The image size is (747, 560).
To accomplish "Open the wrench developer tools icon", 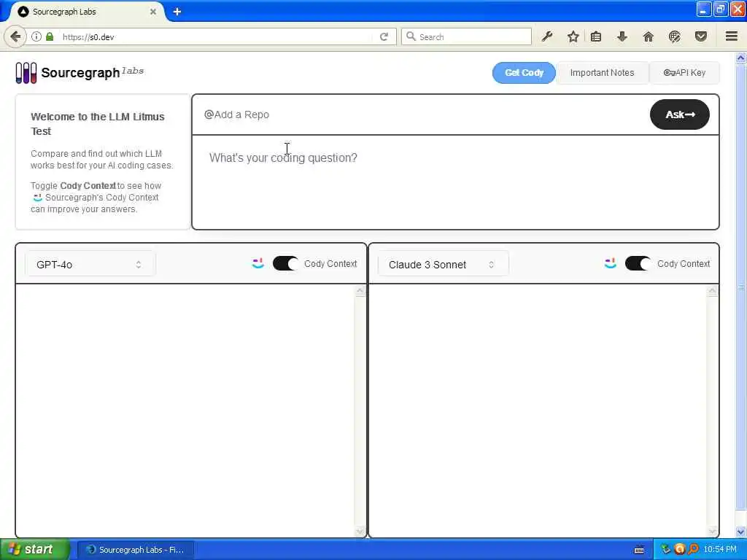I will (x=547, y=36).
